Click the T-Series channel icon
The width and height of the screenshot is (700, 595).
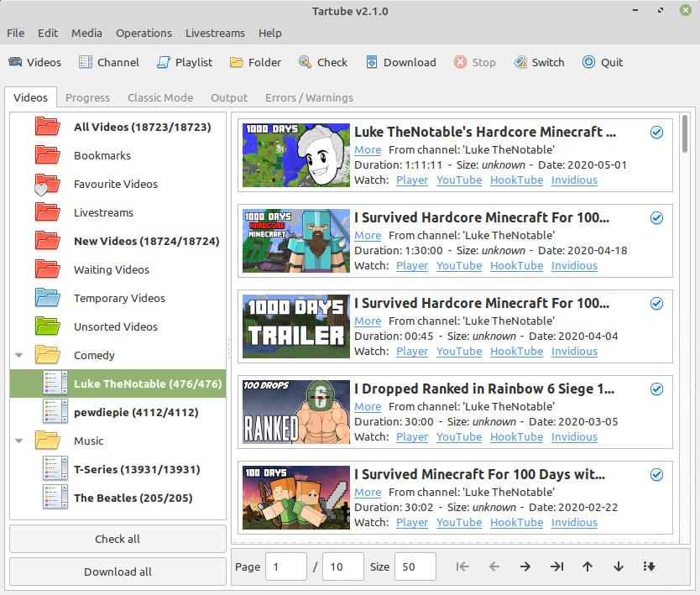[x=55, y=469]
